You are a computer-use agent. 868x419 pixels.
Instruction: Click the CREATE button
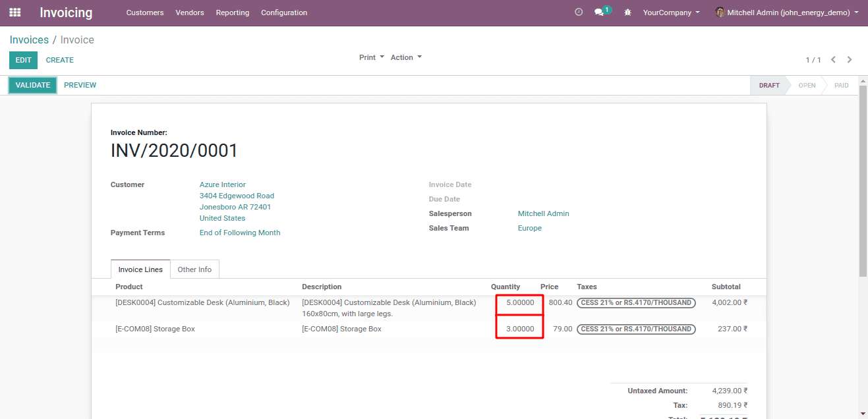60,60
